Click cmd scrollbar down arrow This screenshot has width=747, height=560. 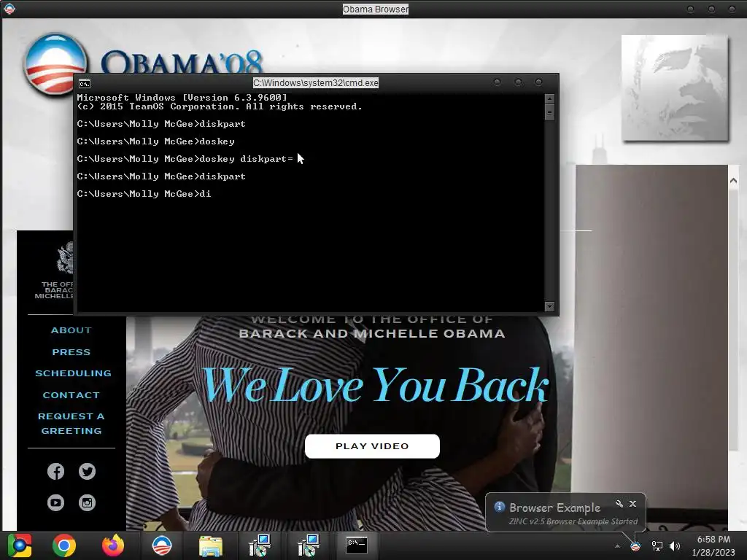point(549,306)
